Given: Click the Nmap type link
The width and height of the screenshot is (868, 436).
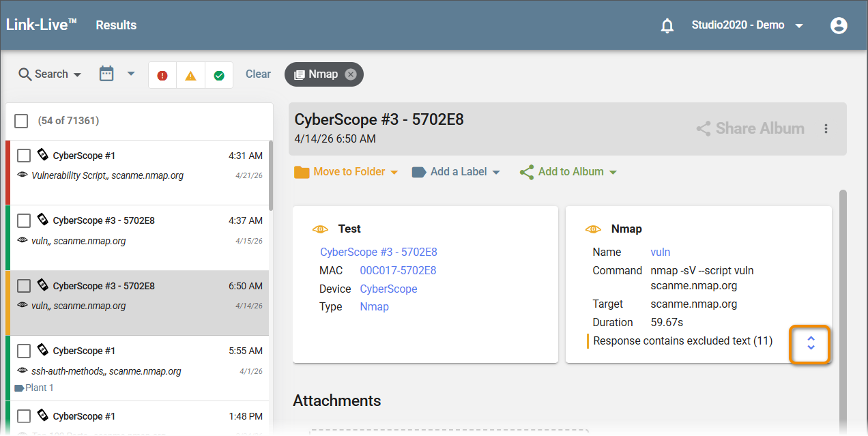Looking at the screenshot, I should click(x=374, y=307).
